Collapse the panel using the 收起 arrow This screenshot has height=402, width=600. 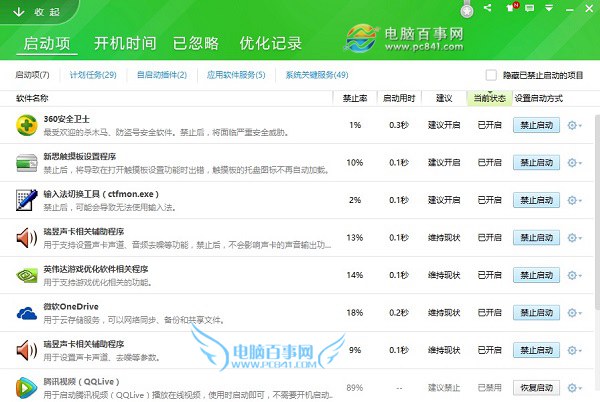[20, 11]
